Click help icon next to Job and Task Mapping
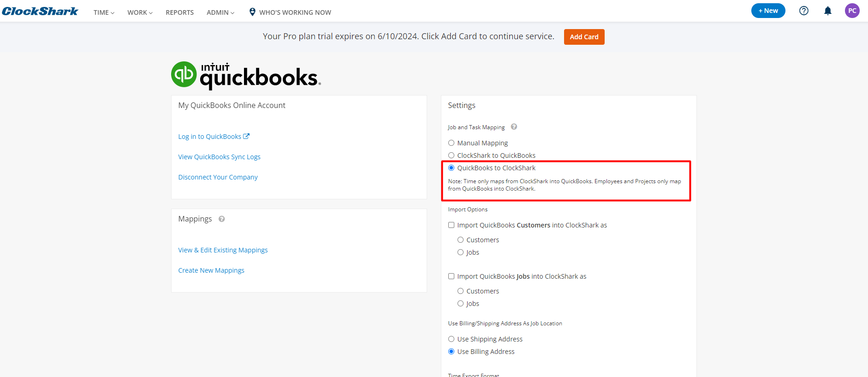The width and height of the screenshot is (868, 377). pos(514,127)
